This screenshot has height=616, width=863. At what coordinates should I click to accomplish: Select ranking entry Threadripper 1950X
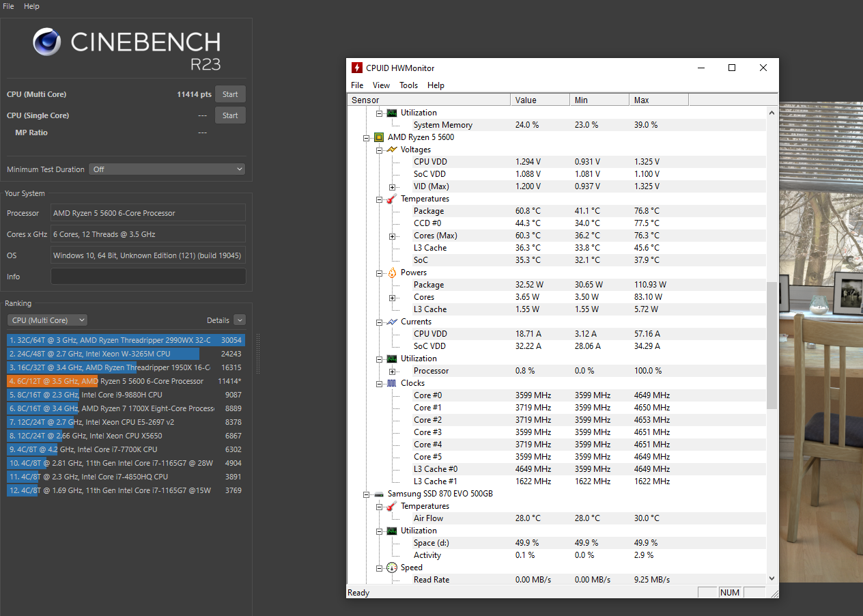[126, 367]
